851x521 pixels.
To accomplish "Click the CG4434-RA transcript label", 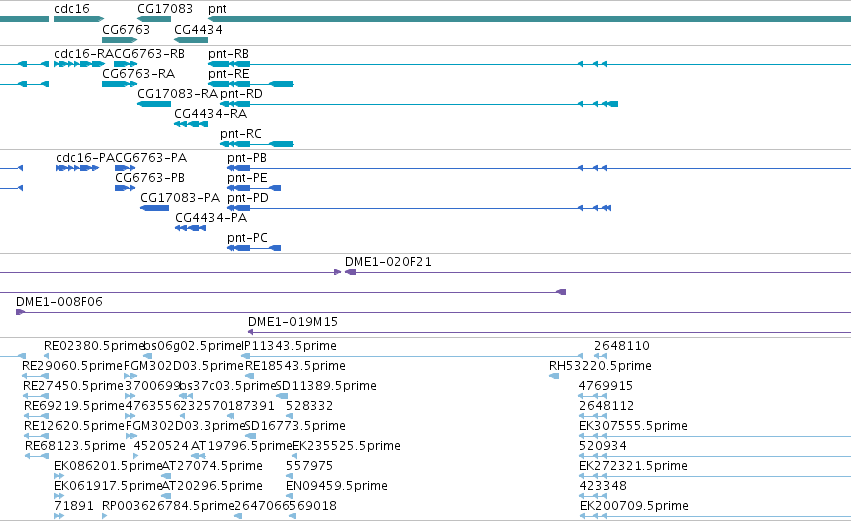I will pyautogui.click(x=211, y=113).
